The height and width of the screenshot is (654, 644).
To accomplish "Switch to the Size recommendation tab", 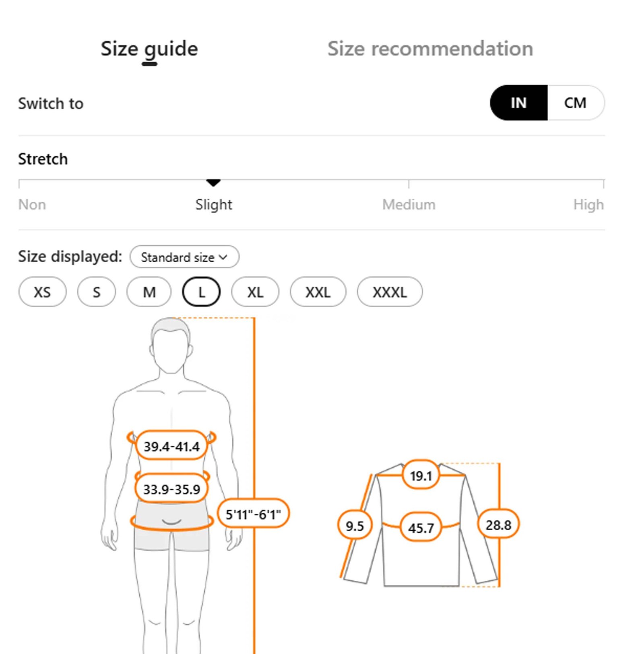I will [430, 49].
